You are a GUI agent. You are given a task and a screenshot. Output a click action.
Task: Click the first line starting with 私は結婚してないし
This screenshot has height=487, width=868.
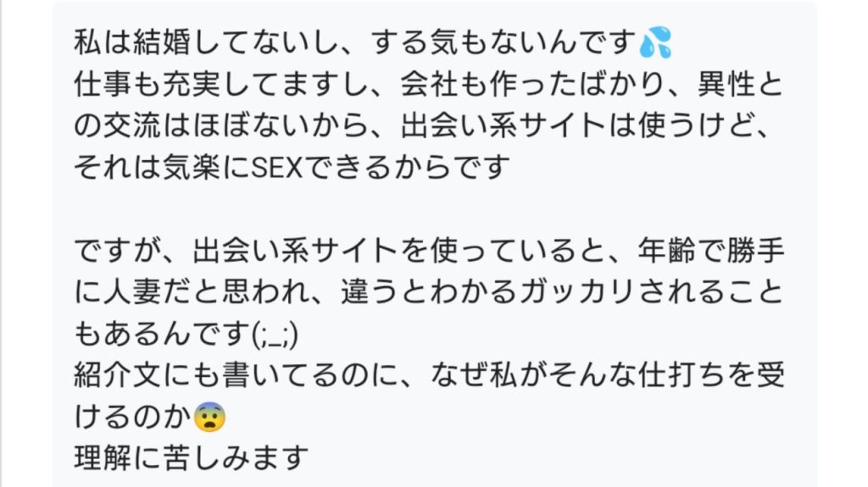(356, 42)
